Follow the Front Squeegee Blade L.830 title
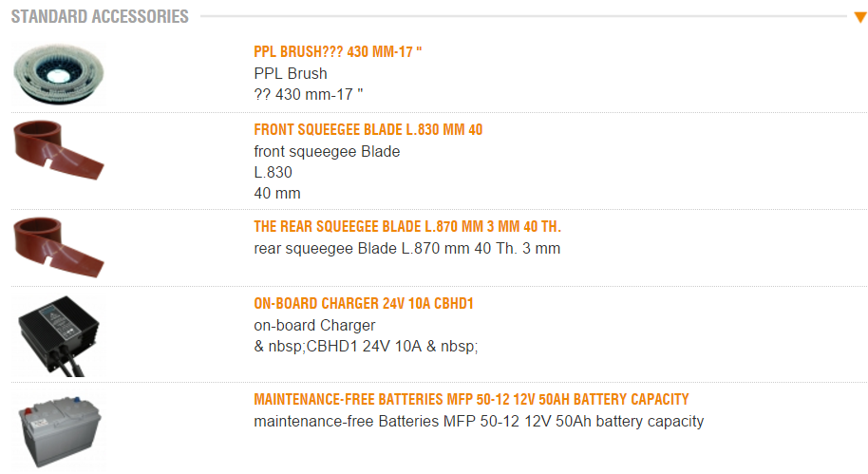868x474 pixels. point(368,129)
